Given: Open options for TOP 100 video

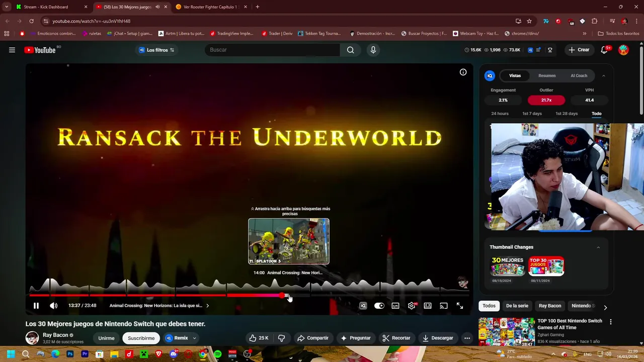Looking at the screenshot, I should click(611, 322).
